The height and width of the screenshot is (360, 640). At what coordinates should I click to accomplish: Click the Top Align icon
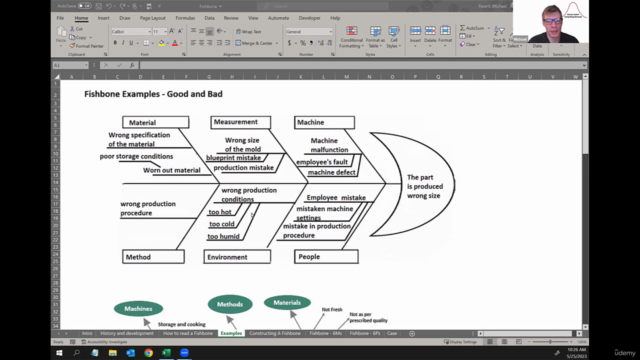coord(193,31)
